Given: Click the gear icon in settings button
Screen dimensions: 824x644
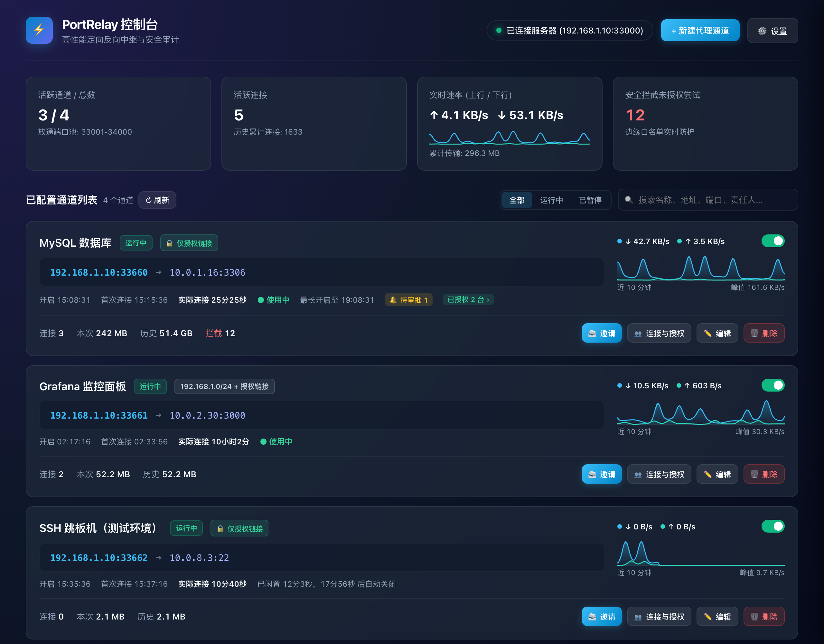Looking at the screenshot, I should (762, 31).
